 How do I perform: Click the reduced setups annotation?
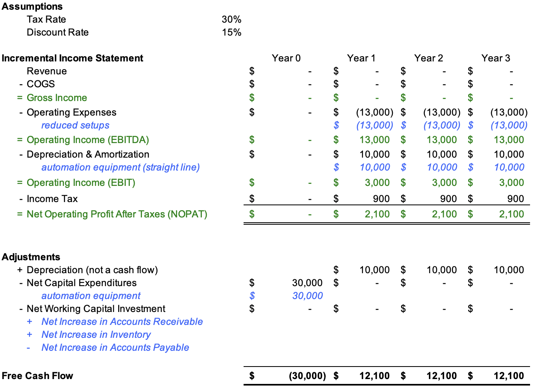tap(75, 125)
